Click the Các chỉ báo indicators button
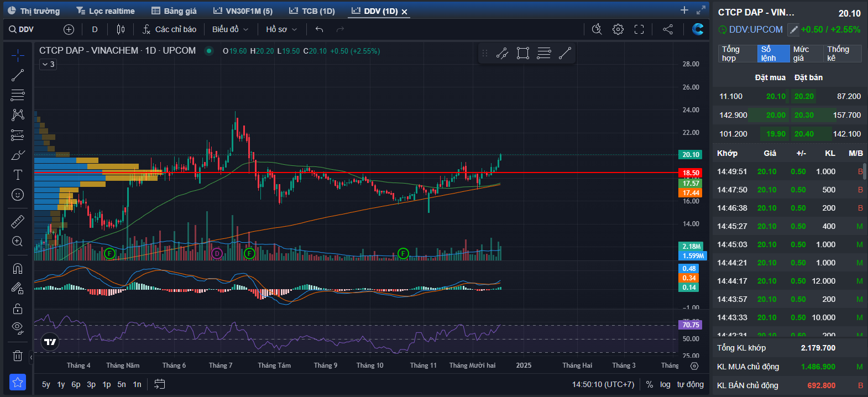868x397 pixels. 170,29
